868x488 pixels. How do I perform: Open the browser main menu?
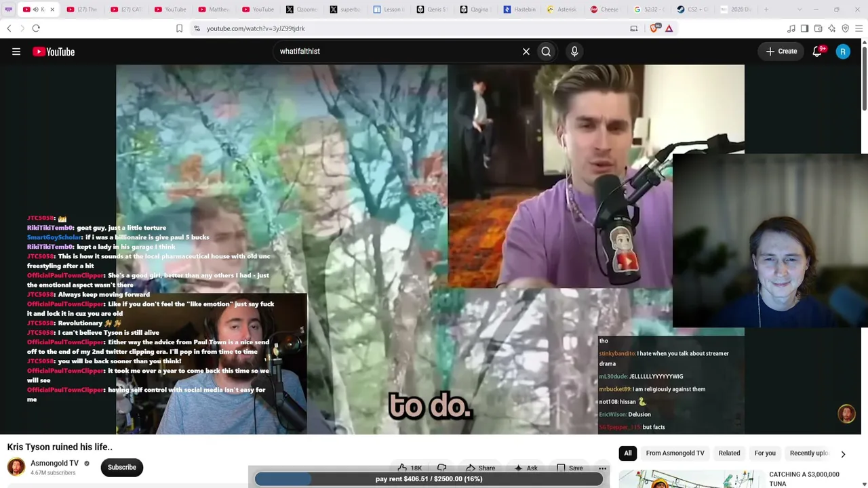pyautogui.click(x=859, y=28)
